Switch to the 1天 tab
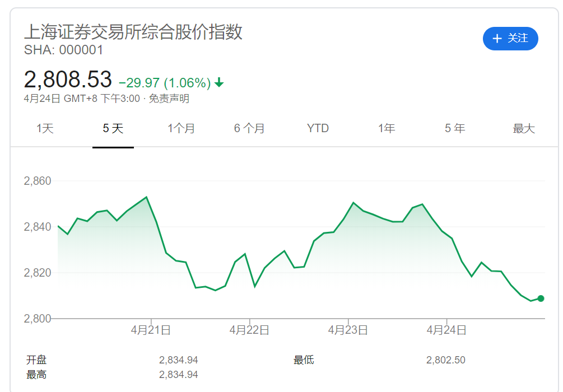This screenshot has width=563, height=392. [45, 128]
